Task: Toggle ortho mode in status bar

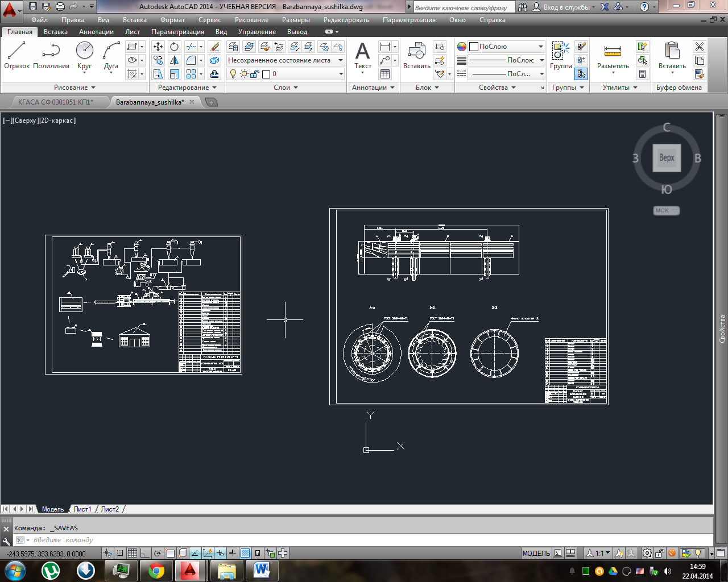Action: point(144,553)
